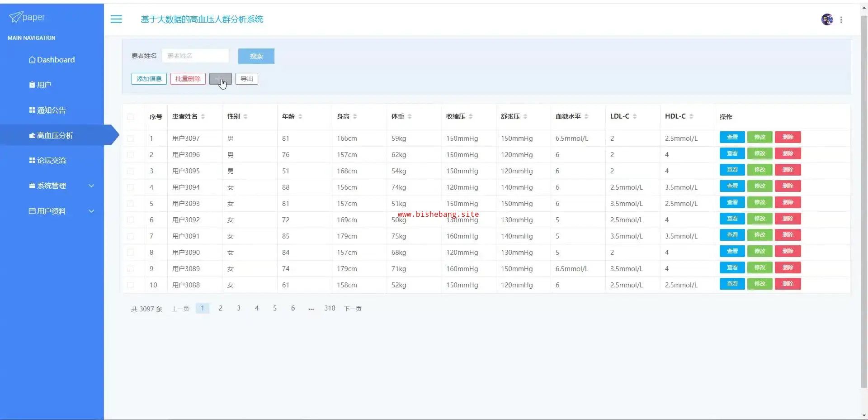Click the paper logo icon

tap(16, 17)
